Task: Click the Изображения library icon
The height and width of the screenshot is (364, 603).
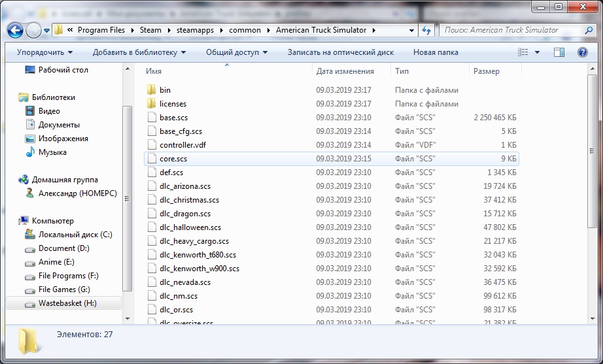Action: (30, 139)
